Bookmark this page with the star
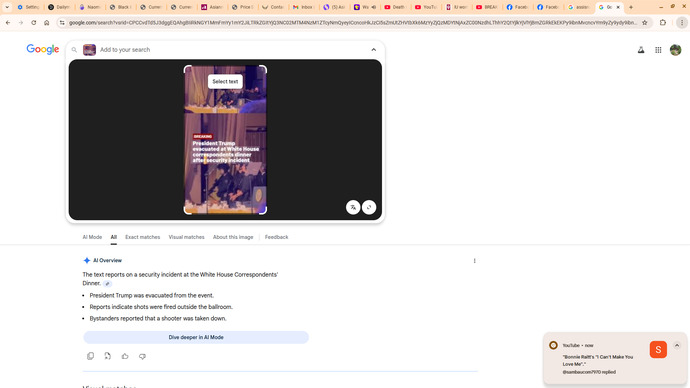Image resolution: width=690 pixels, height=388 pixels. [x=645, y=22]
